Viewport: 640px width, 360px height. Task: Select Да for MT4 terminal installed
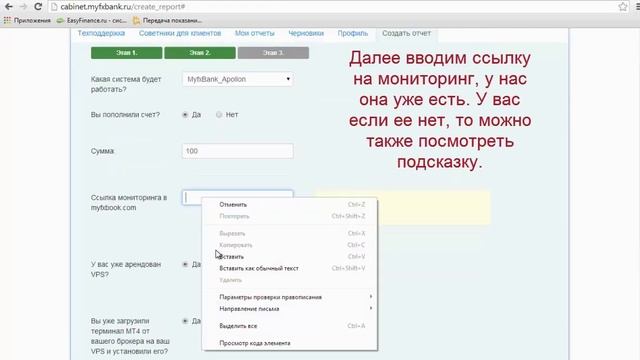tap(185, 321)
